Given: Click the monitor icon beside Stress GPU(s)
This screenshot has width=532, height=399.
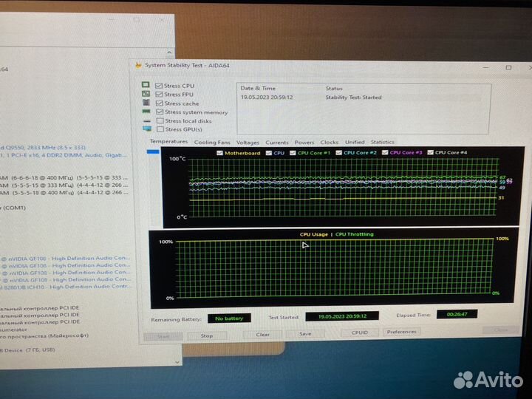Looking at the screenshot, I should (147, 129).
